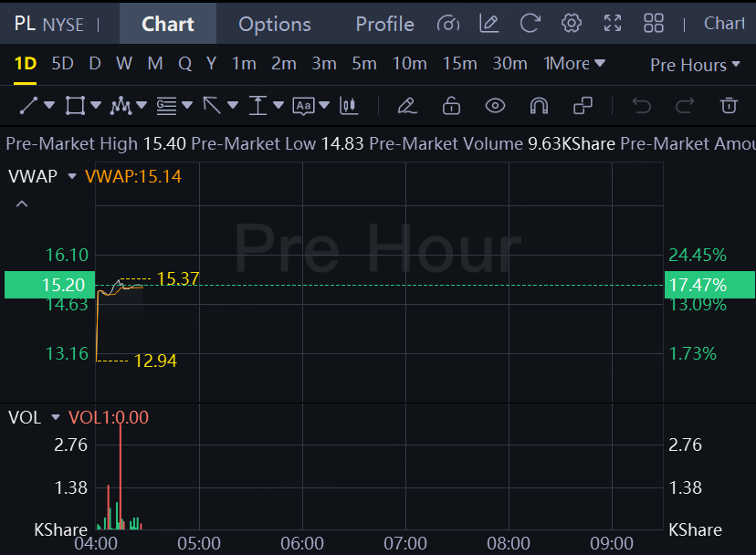Select the 5D timeframe
The width and height of the screenshot is (756, 555).
pos(62,64)
